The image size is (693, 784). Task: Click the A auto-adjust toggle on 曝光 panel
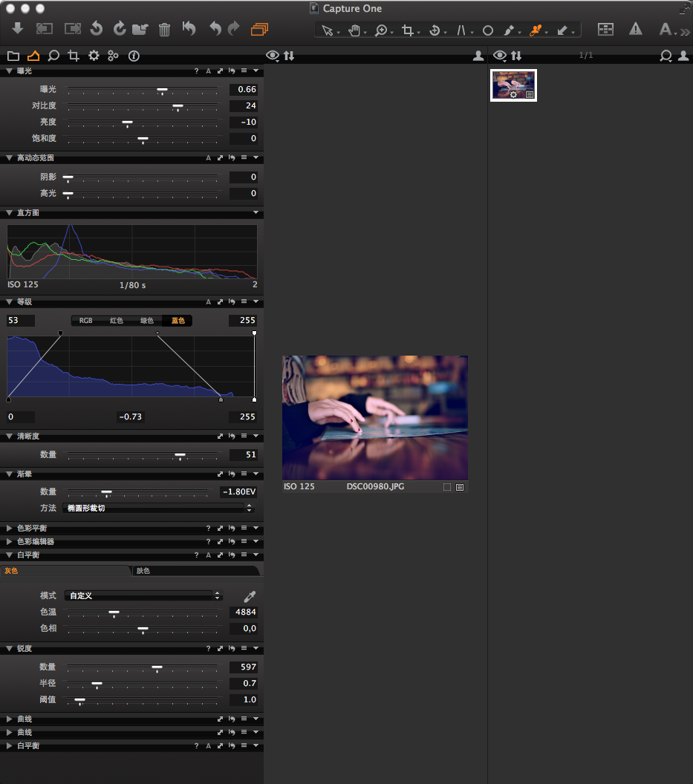point(208,71)
